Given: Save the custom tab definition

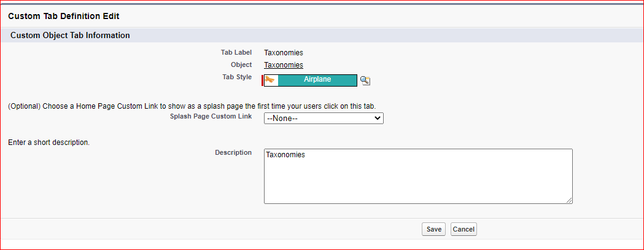Looking at the screenshot, I should [433, 230].
